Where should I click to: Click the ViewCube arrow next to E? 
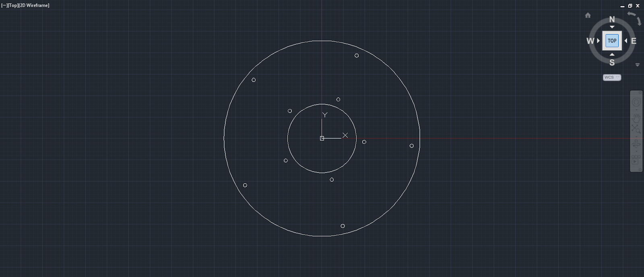click(626, 41)
